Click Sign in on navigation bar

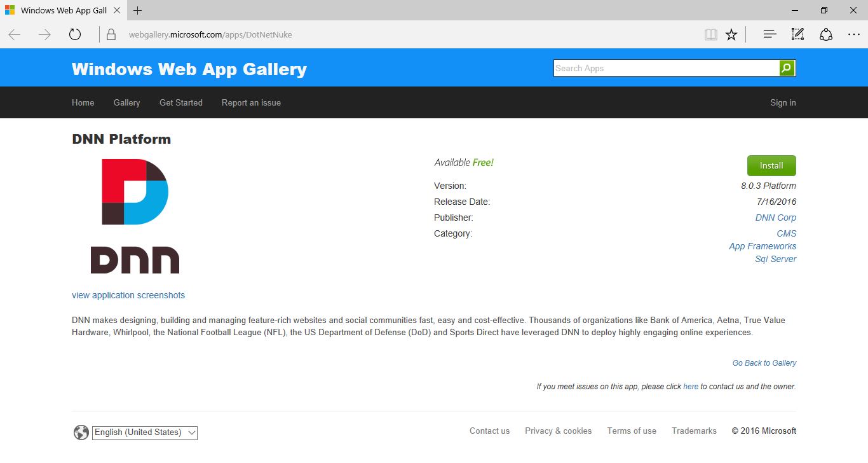783,102
